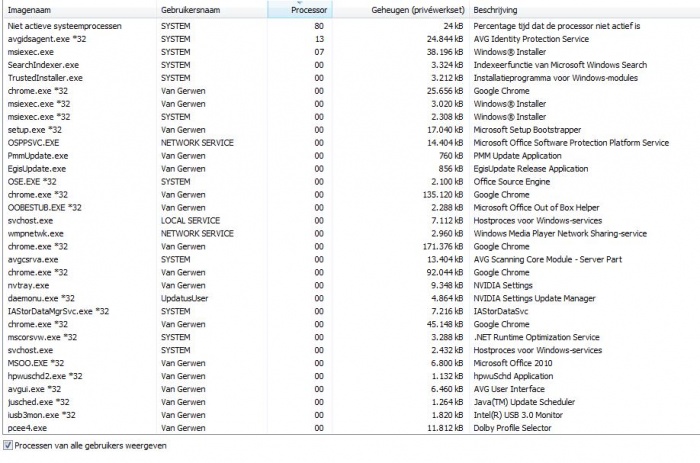
Task: Click processor value 07
Action: 319,52
